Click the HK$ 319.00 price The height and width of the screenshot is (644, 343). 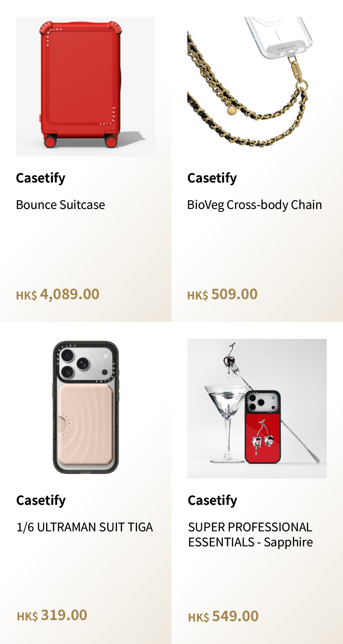[52, 615]
